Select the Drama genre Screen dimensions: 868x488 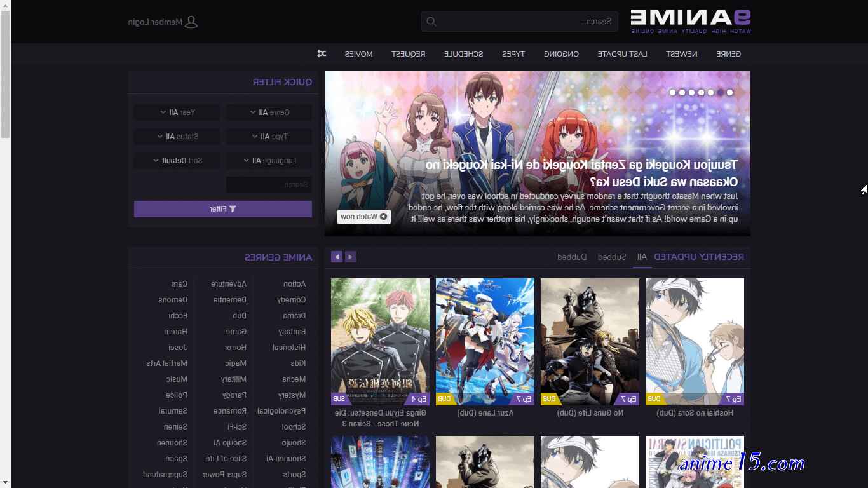(x=295, y=316)
